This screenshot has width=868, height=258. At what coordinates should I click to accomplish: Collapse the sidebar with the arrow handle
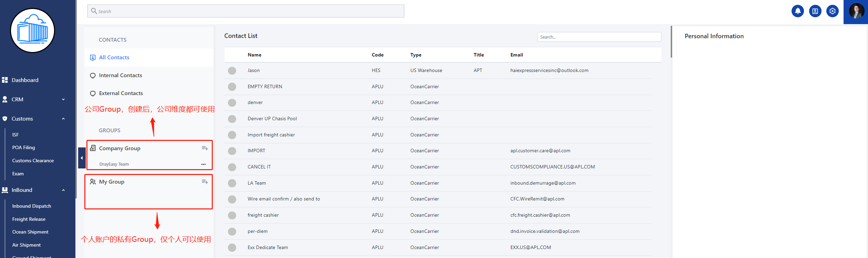[82, 158]
